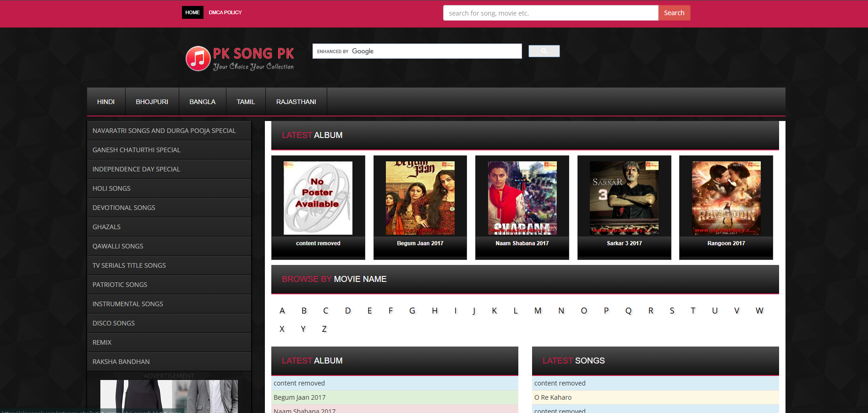Screen dimensions: 868x413
Task: Select the BANGLA tab
Action: 203,102
